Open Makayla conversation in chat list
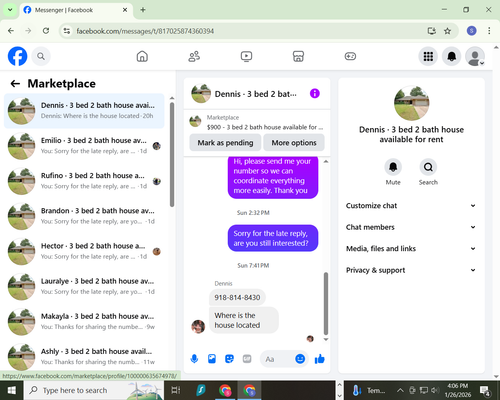500x400 pixels. click(x=84, y=322)
